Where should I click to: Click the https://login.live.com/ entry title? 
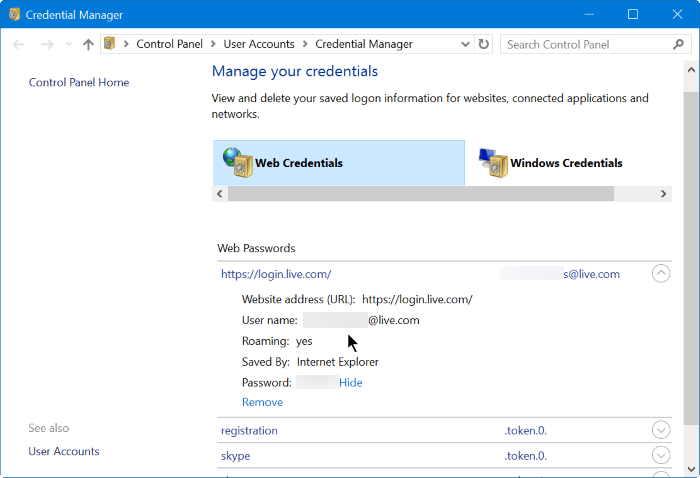click(276, 274)
